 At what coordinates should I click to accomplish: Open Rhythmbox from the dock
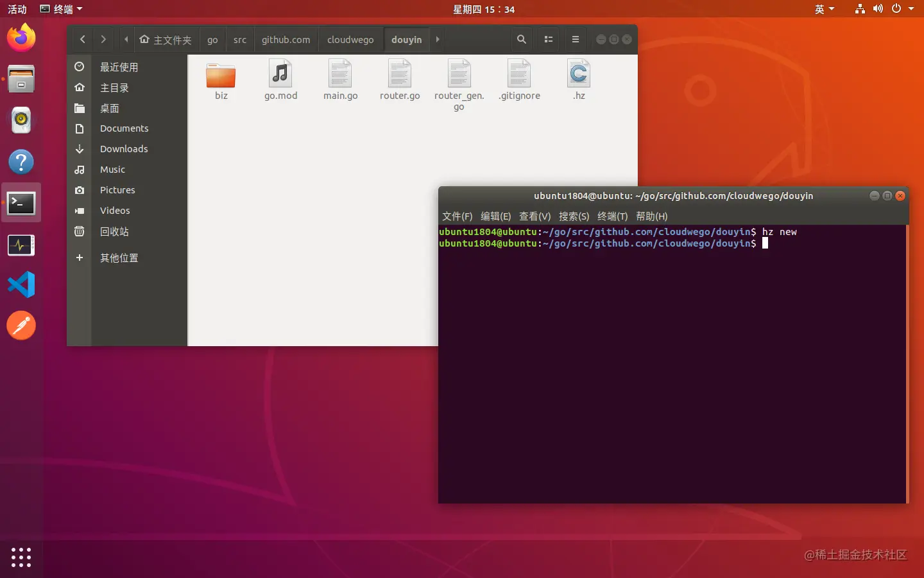[x=21, y=120]
